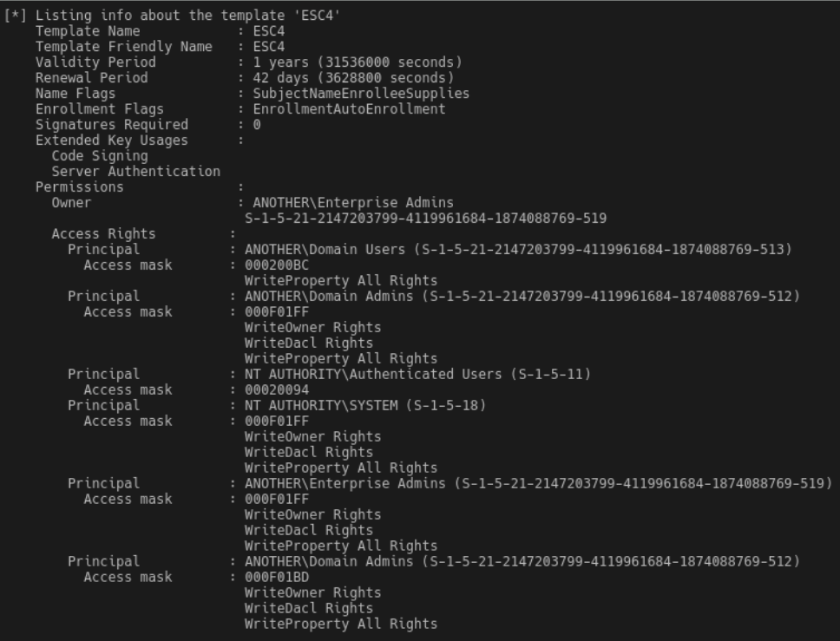840x641 pixels.
Task: Click the [*] marker at the output start
Action: coord(16,16)
